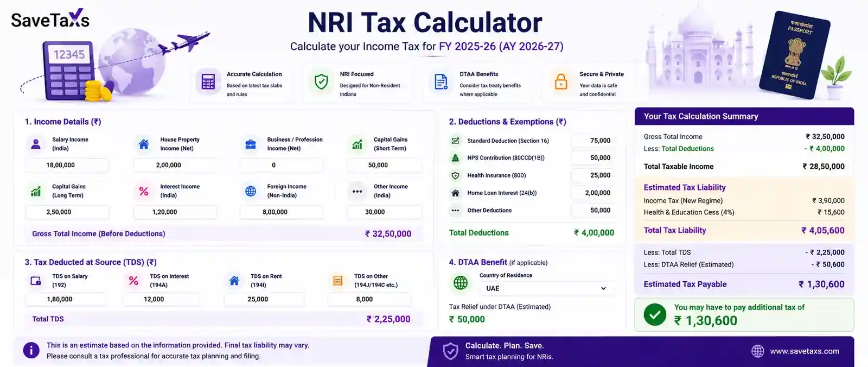Edit the Salary Income field 18,00,000
This screenshot has height=367, width=868.
pos(67,165)
